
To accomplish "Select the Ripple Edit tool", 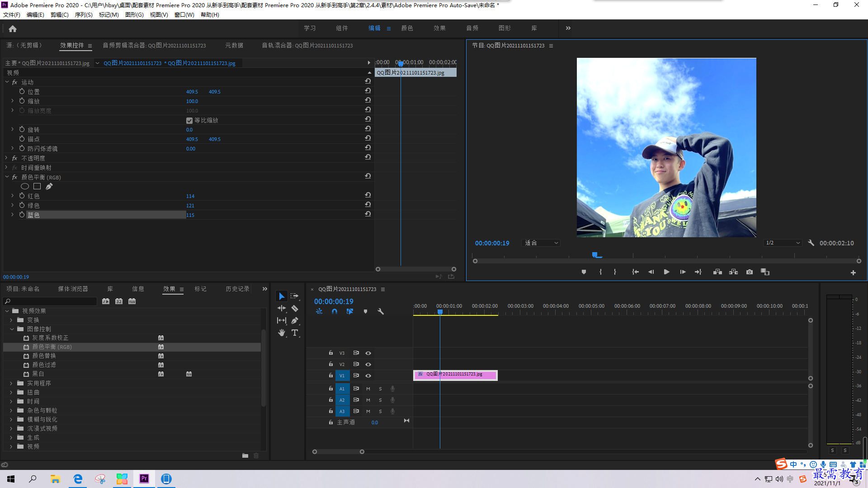I will pyautogui.click(x=282, y=308).
